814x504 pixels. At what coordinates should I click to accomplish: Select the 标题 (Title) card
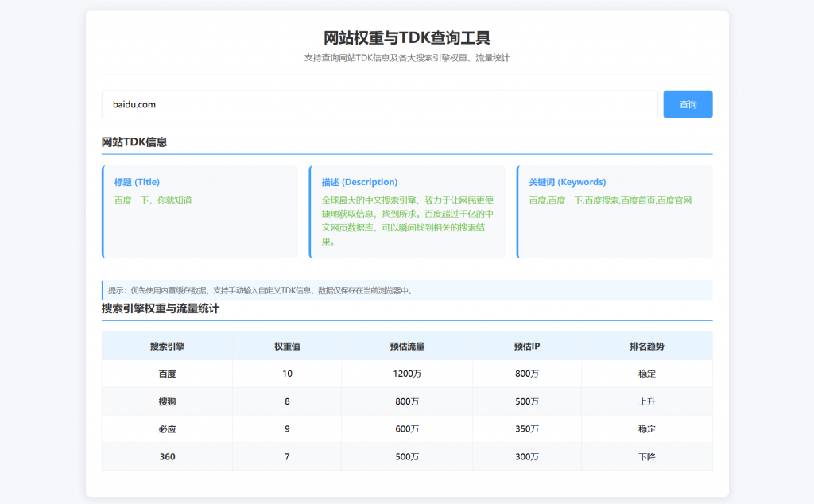click(x=200, y=211)
